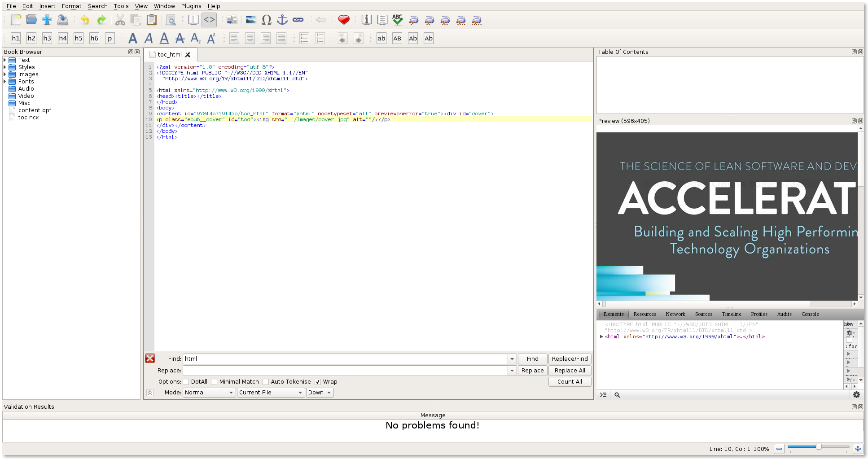The width and height of the screenshot is (868, 459).
Task: Save the book using the Save icon
Action: coord(63,20)
